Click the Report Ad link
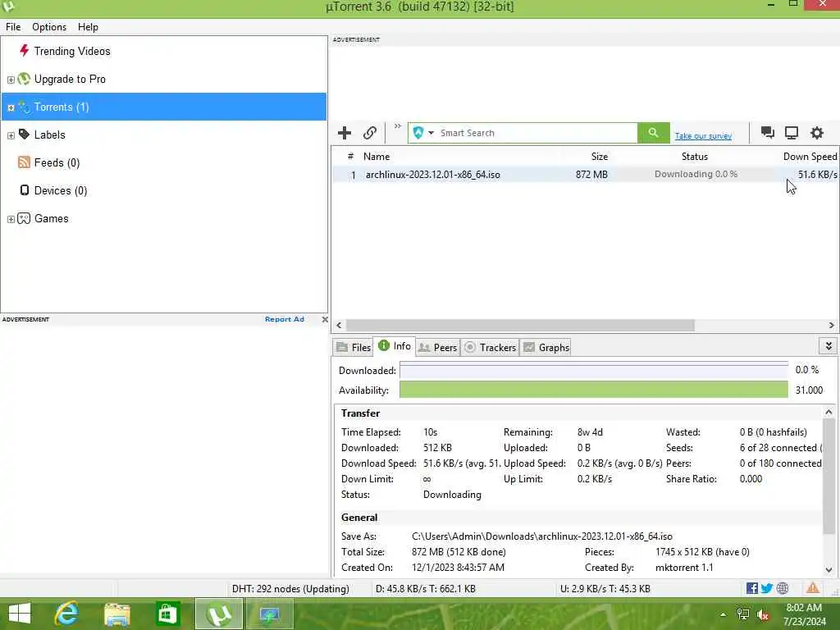Viewport: 840px width, 630px height. (x=285, y=319)
